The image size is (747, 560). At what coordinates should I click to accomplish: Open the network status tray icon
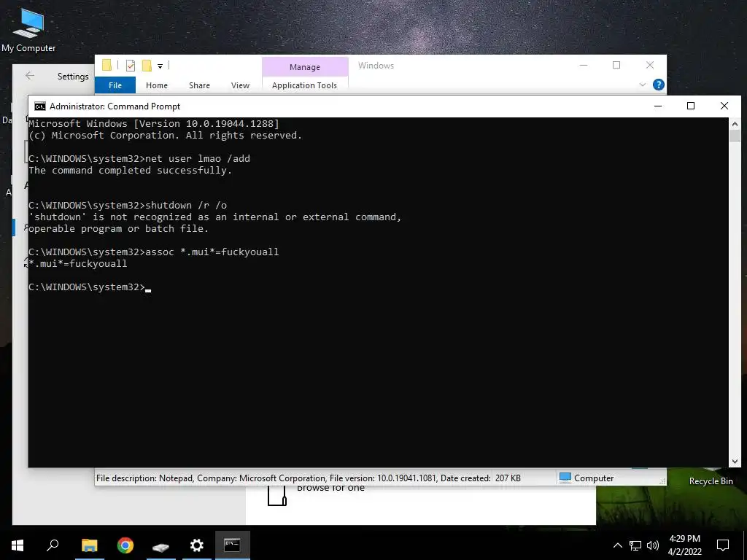[635, 545]
